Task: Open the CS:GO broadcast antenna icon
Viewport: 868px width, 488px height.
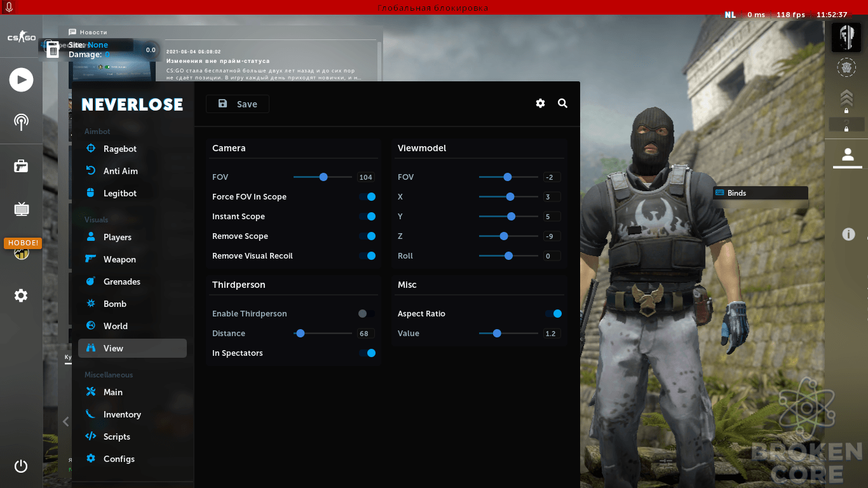Action: tap(21, 122)
